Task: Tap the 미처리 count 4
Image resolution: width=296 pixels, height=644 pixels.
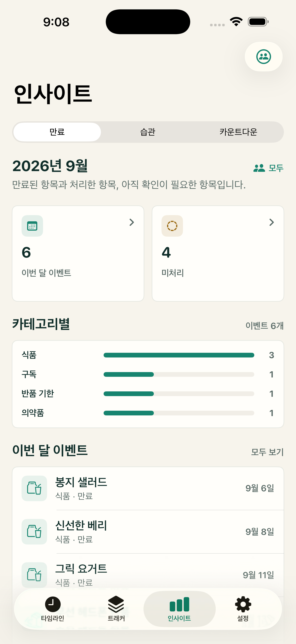Action: click(166, 252)
